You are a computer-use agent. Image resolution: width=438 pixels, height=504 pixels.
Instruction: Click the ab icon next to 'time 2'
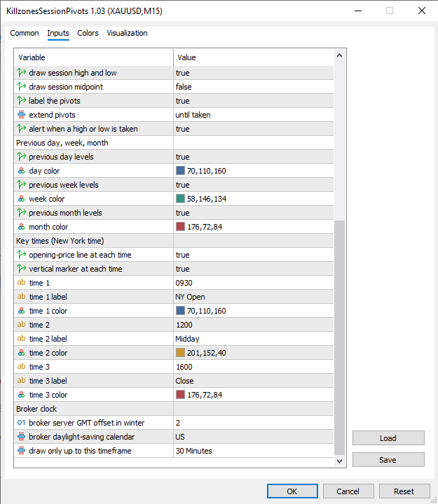[21, 324]
